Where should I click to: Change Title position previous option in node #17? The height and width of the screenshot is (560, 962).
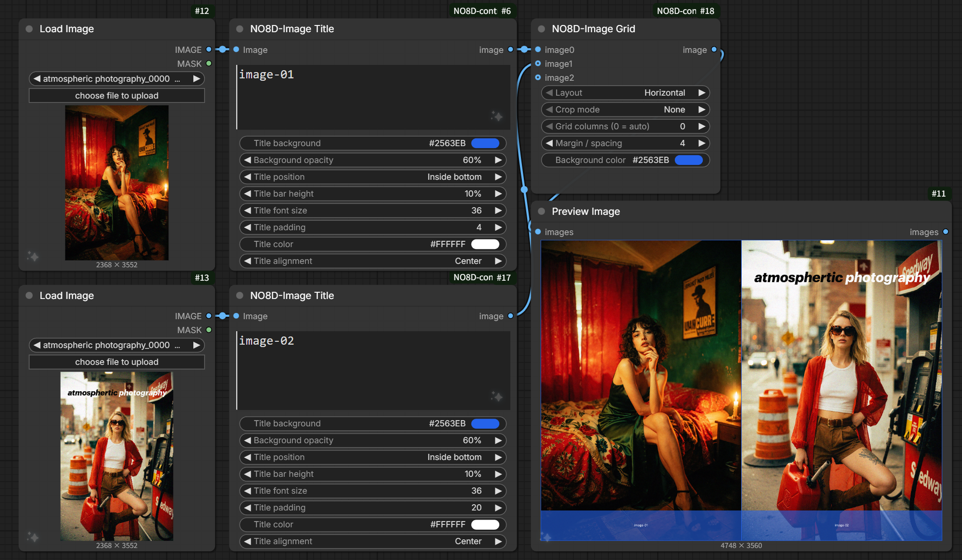[247, 457]
